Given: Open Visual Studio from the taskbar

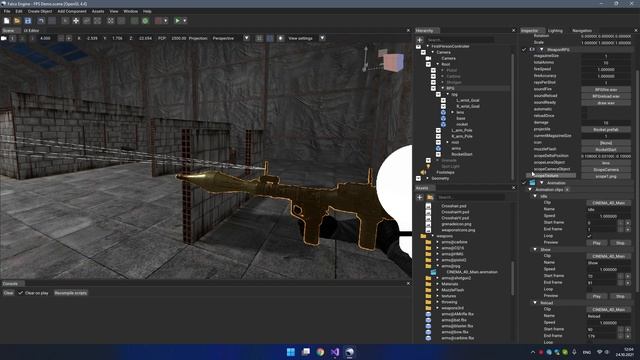Looking at the screenshot, I should tap(335, 352).
